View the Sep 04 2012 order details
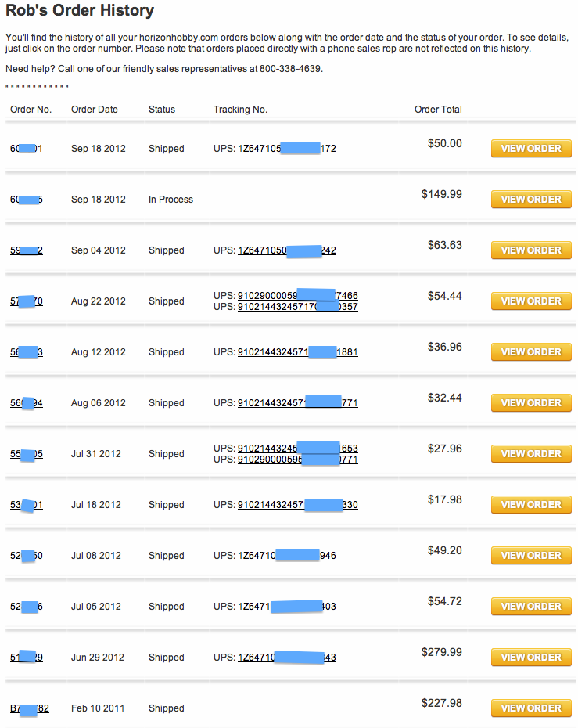 click(531, 250)
